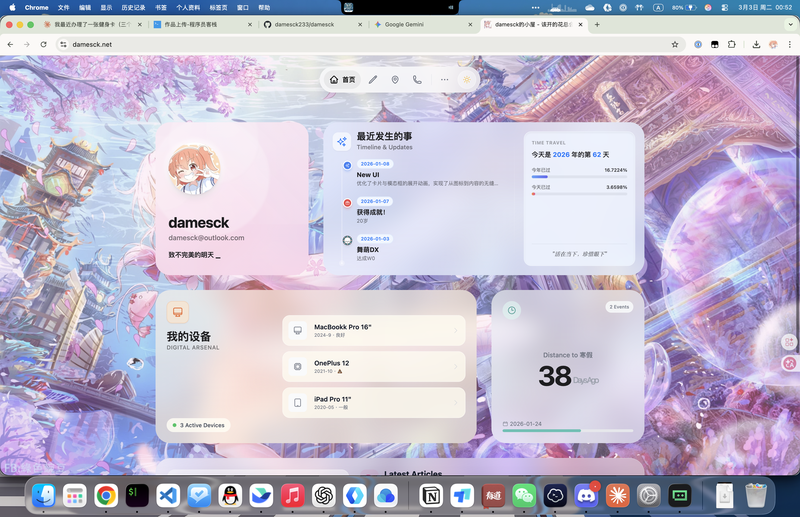Open the Chrome extensions puzzle icon
The image size is (800, 517).
point(731,44)
